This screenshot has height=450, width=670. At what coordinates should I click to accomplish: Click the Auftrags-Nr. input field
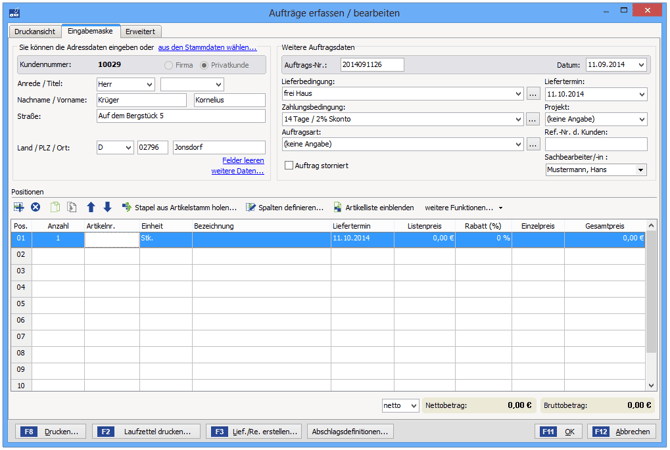[372, 65]
